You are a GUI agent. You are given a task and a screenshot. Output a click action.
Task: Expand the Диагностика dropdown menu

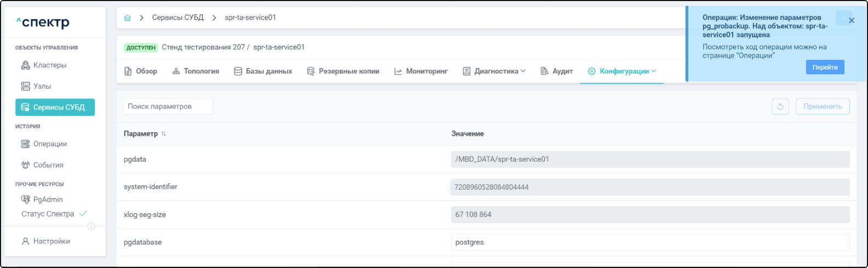(523, 71)
